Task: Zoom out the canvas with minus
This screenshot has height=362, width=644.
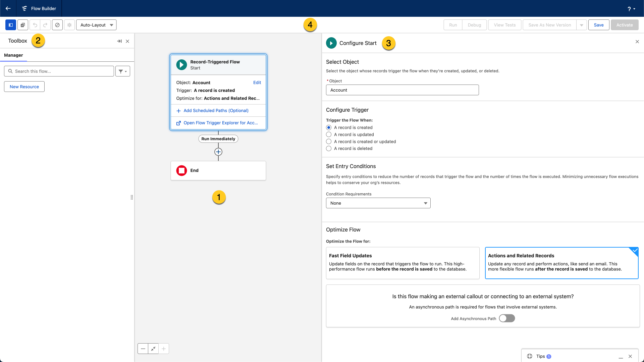Action: [143, 349]
